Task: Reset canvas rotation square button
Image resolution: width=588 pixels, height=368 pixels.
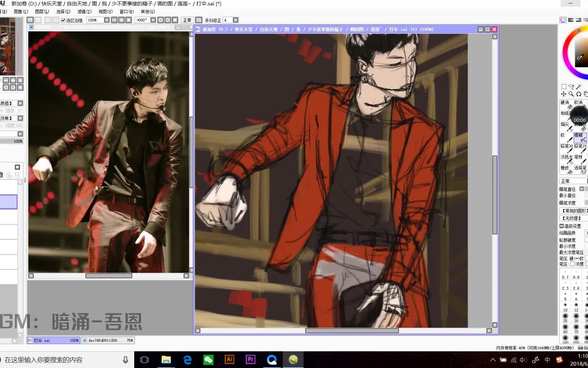Action: tap(175, 20)
